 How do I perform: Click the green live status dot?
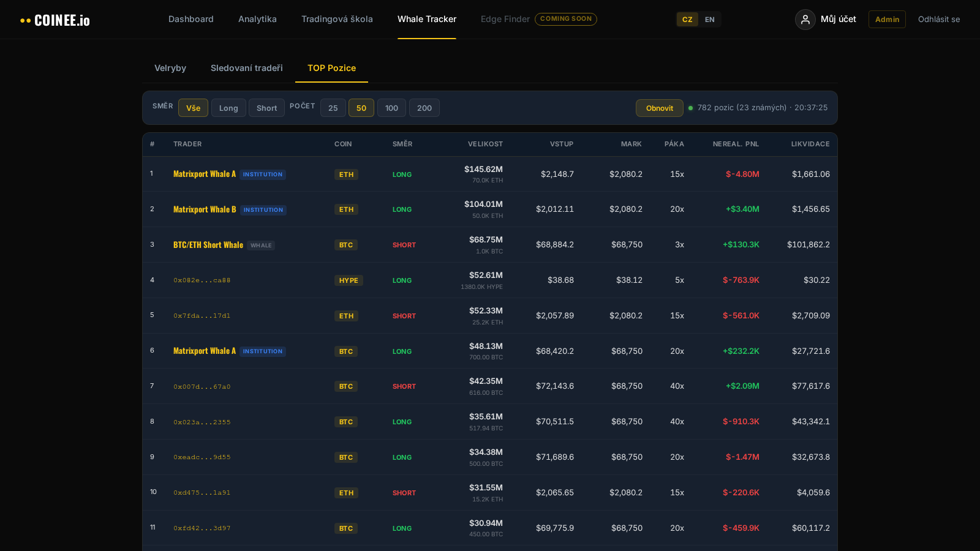tap(691, 108)
